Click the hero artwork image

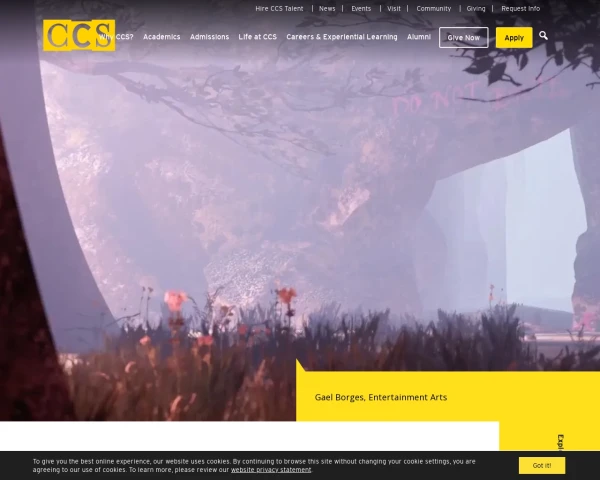pos(300,211)
